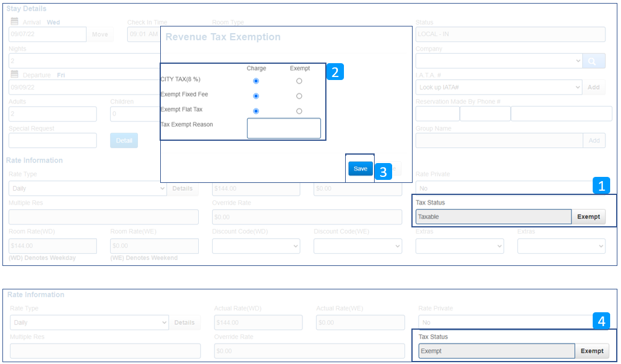Open the Discount Code(WE) dropdown

tap(357, 246)
